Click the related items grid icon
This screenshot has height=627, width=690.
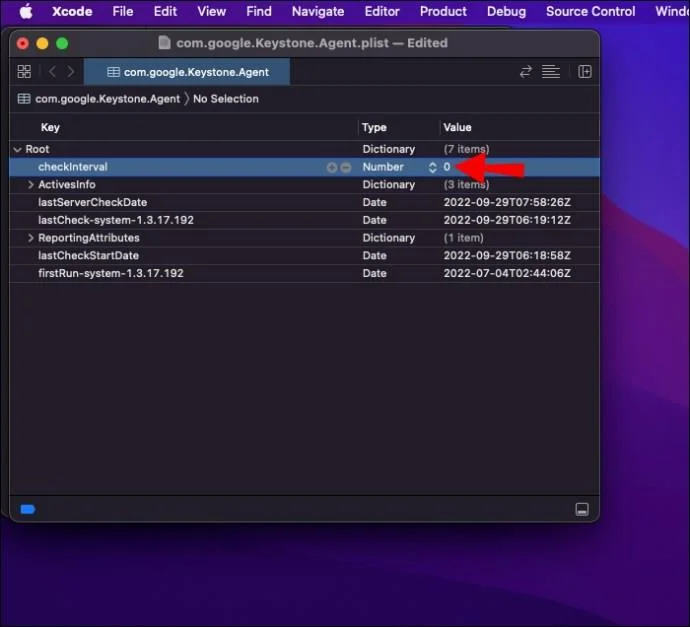pos(24,72)
